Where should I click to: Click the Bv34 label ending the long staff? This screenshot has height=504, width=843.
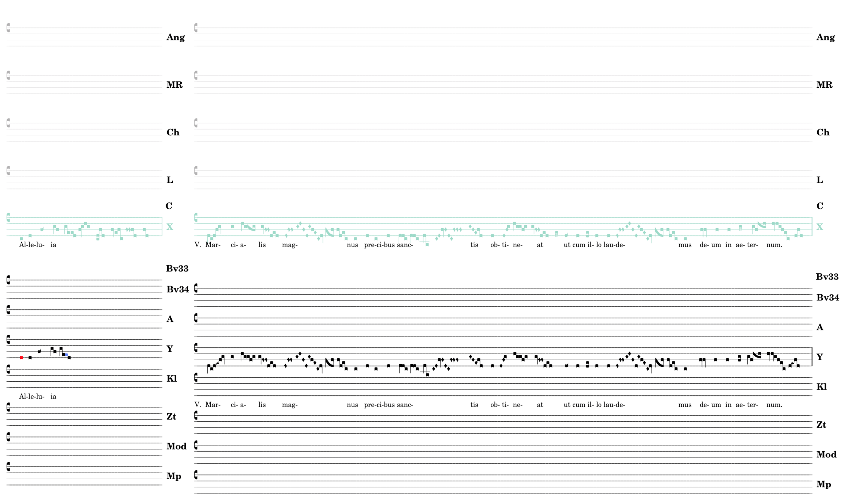pos(827,298)
